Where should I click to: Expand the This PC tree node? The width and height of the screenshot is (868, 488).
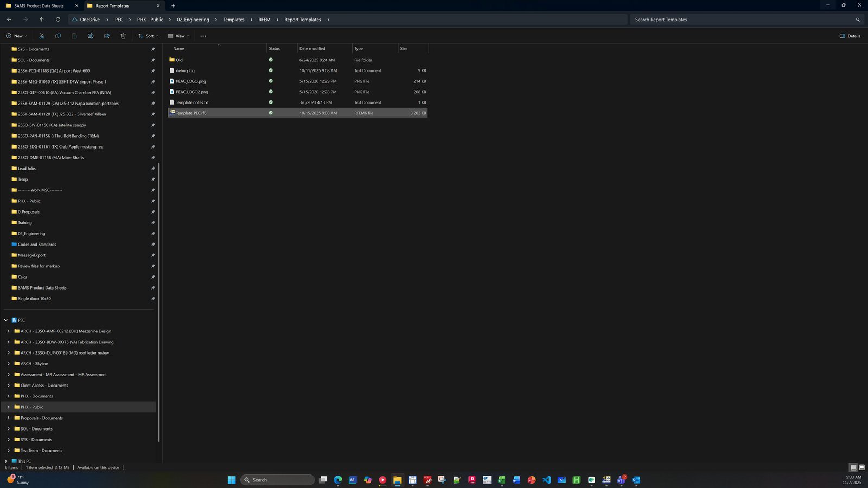(6, 461)
